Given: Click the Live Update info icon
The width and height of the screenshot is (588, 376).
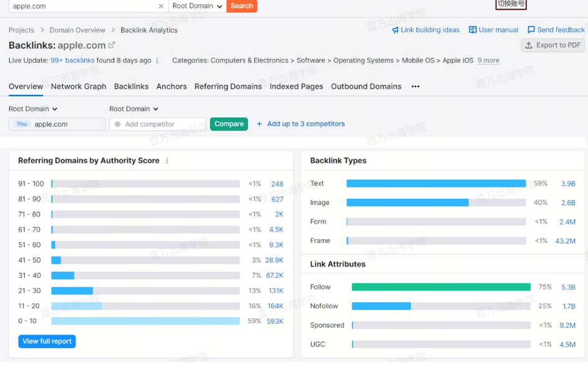Looking at the screenshot, I should coord(157,61).
